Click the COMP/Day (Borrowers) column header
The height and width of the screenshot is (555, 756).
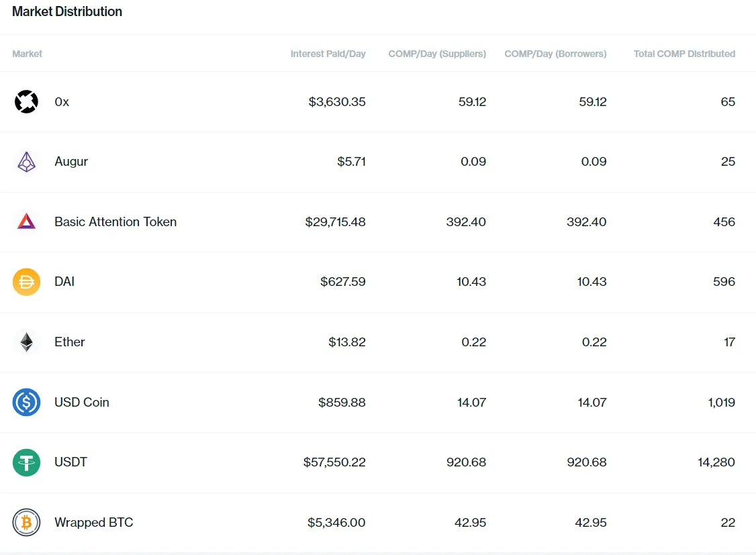[x=555, y=54]
